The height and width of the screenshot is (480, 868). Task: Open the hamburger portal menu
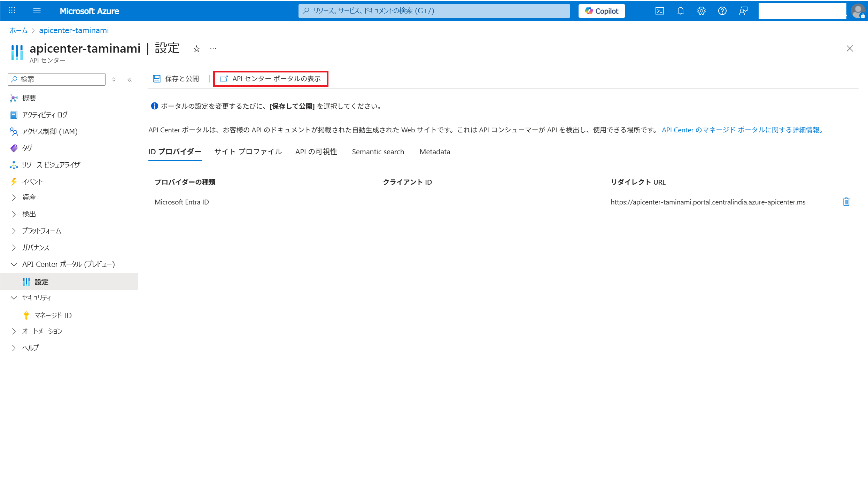[37, 11]
